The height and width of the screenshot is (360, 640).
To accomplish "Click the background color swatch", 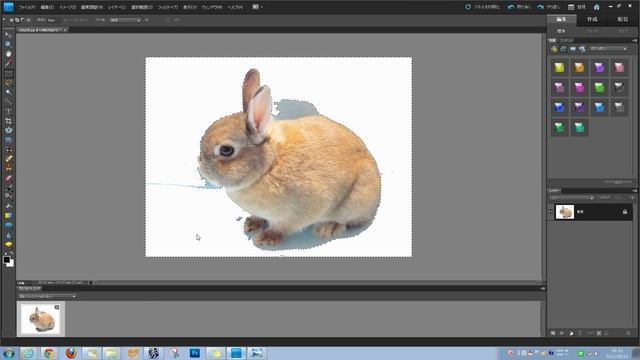I will [11, 264].
